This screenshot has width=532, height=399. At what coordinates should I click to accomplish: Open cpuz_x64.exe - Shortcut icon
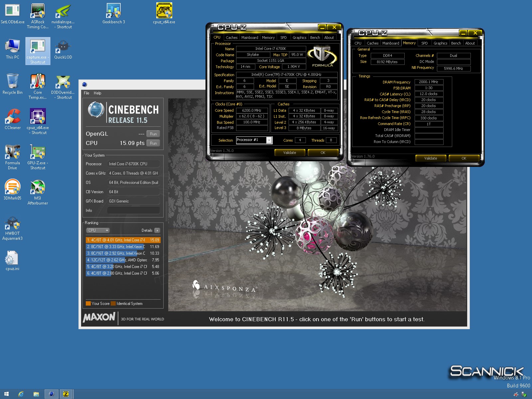38,122
